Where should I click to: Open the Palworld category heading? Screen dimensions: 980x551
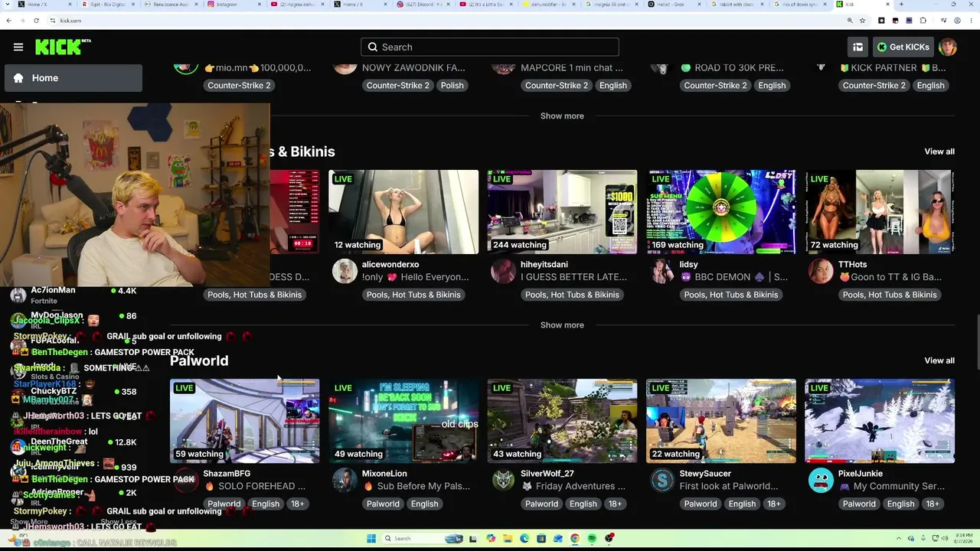point(199,360)
